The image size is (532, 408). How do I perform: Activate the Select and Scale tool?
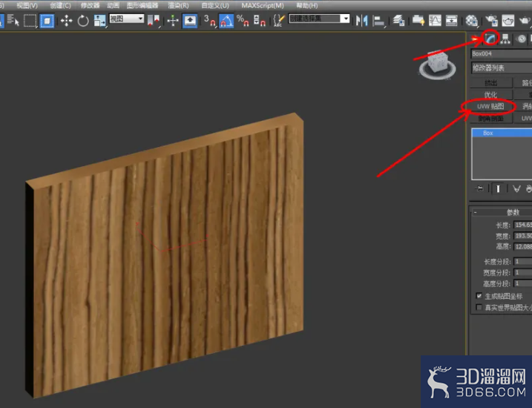99,21
